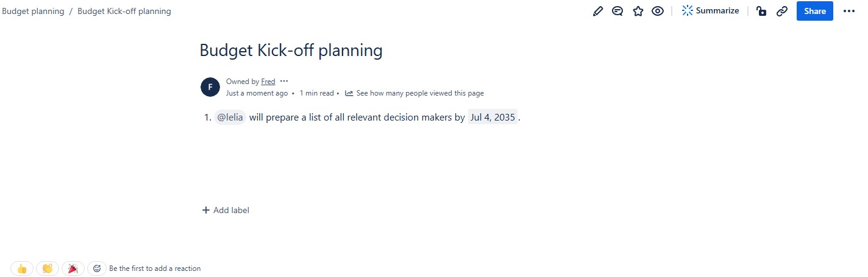Open the inline comments icon
Viewport: 868px width, 277px height.
[x=617, y=11]
